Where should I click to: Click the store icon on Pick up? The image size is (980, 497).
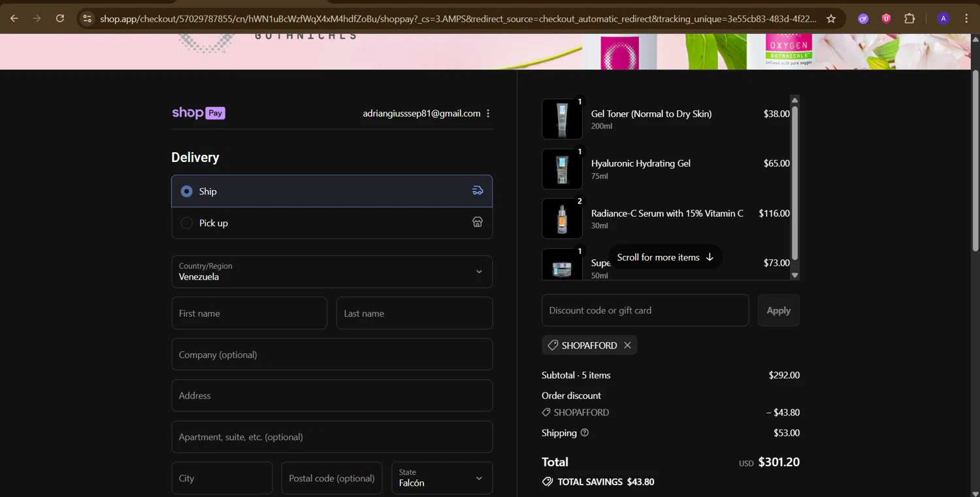tap(478, 222)
